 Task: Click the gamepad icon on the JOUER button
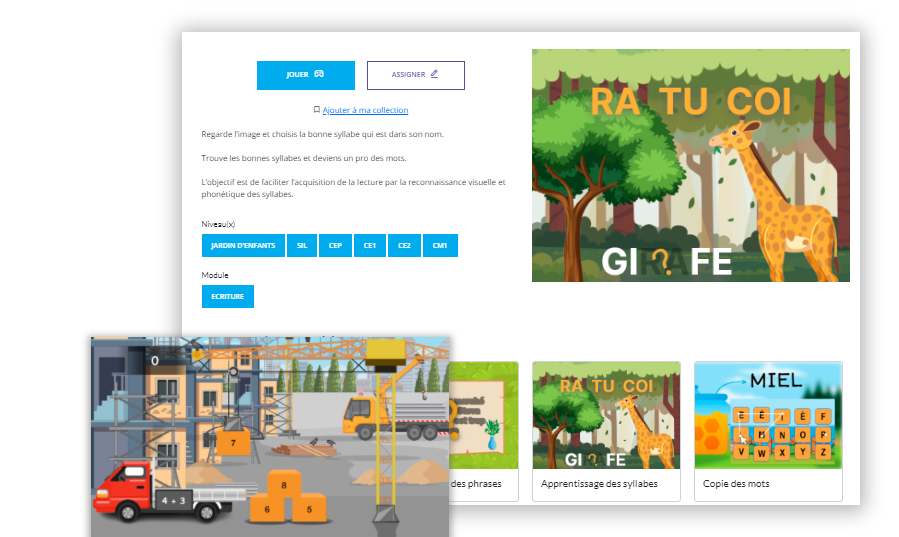point(319,75)
